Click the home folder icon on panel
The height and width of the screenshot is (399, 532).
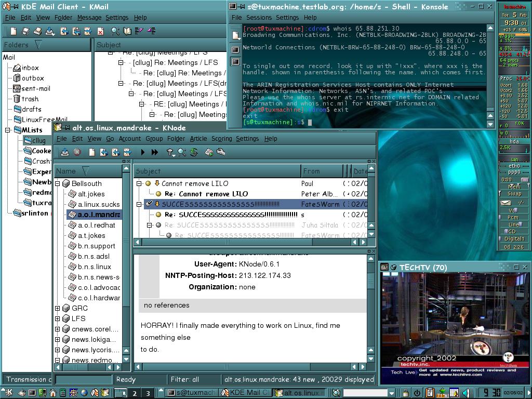coord(52,393)
